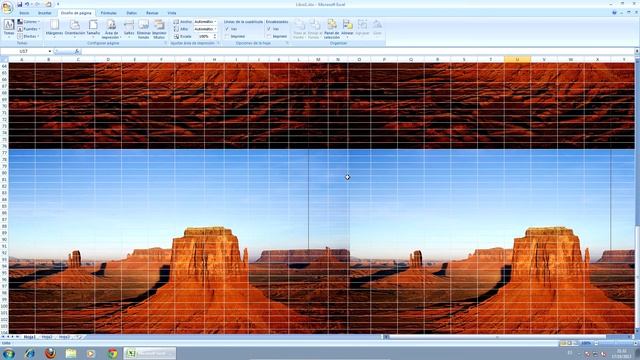This screenshot has height=360, width=640.
Task: Adjust the zoom slider in status bar
Action: pos(616,343)
